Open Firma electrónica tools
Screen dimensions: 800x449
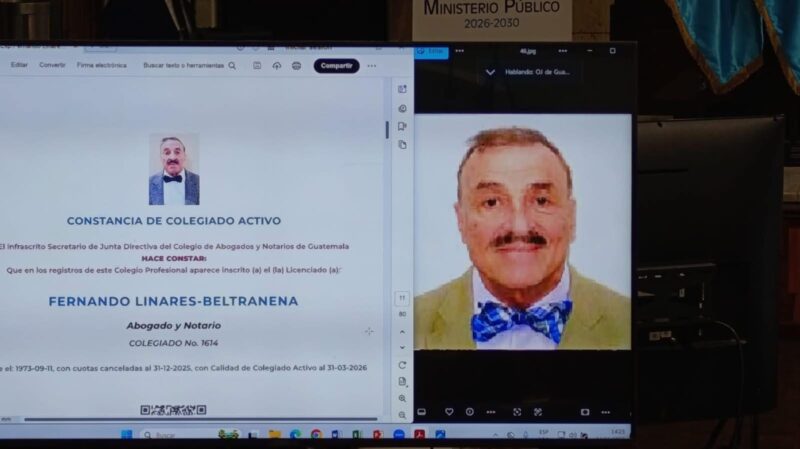pos(102,65)
